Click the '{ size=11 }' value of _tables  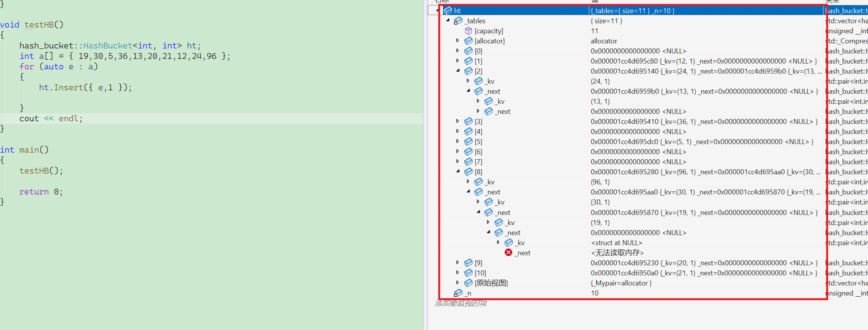point(606,21)
